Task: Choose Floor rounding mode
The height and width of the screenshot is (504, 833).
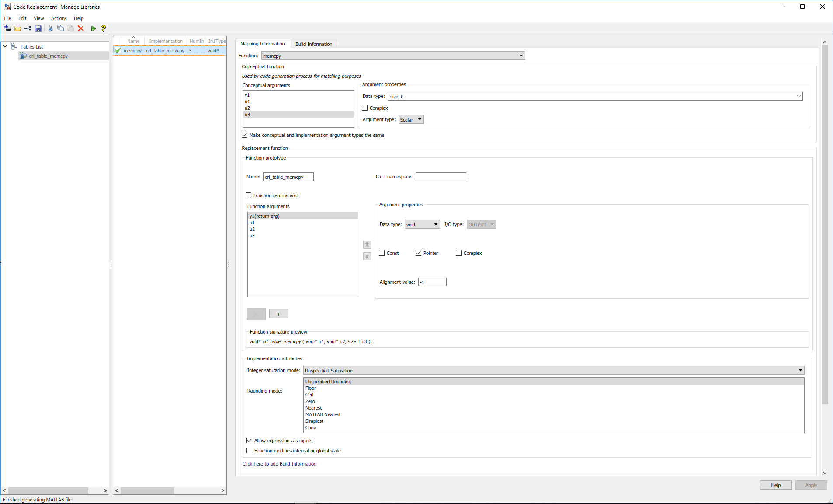Action: 554,388
